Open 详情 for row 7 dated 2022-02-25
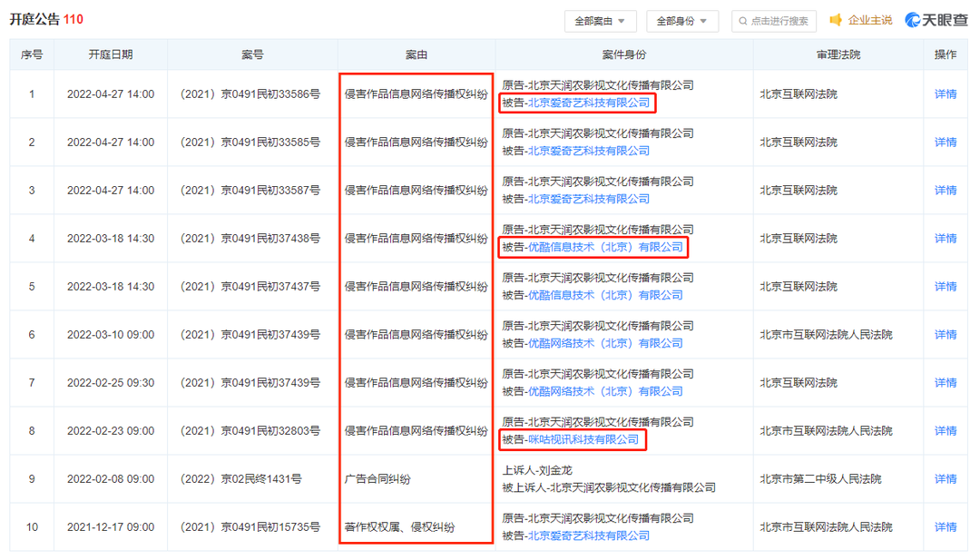Screen dimensions: 980x560 click(x=945, y=382)
